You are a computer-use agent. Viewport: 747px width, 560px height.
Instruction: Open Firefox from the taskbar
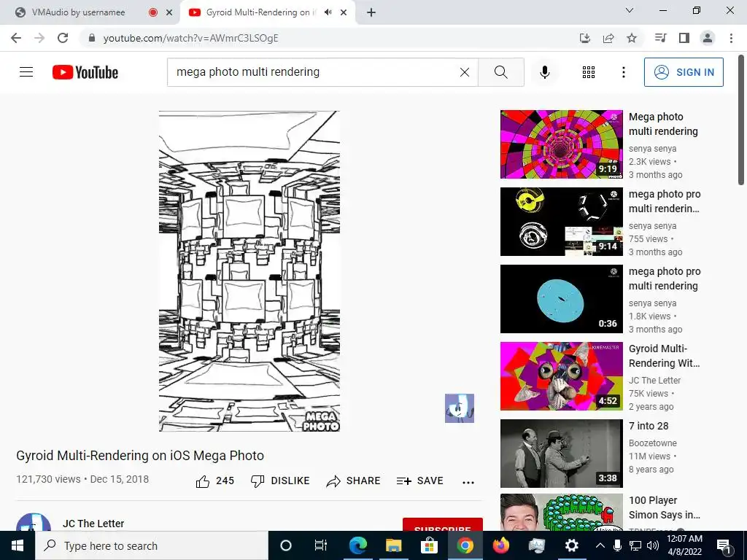(500, 545)
